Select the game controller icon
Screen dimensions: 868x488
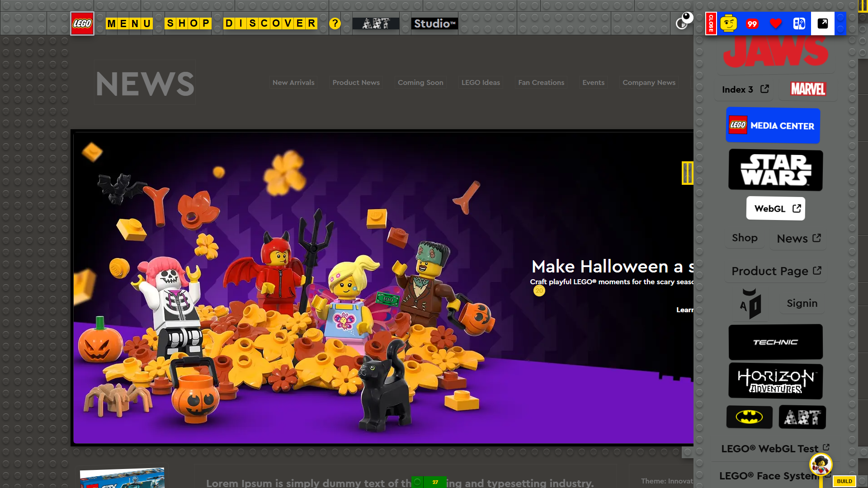(x=799, y=23)
